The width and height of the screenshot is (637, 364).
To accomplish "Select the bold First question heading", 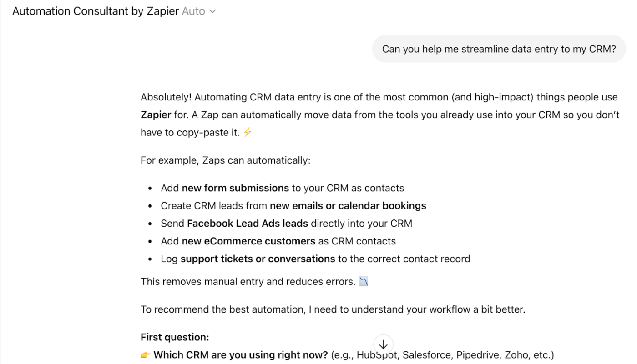I will tap(174, 337).
